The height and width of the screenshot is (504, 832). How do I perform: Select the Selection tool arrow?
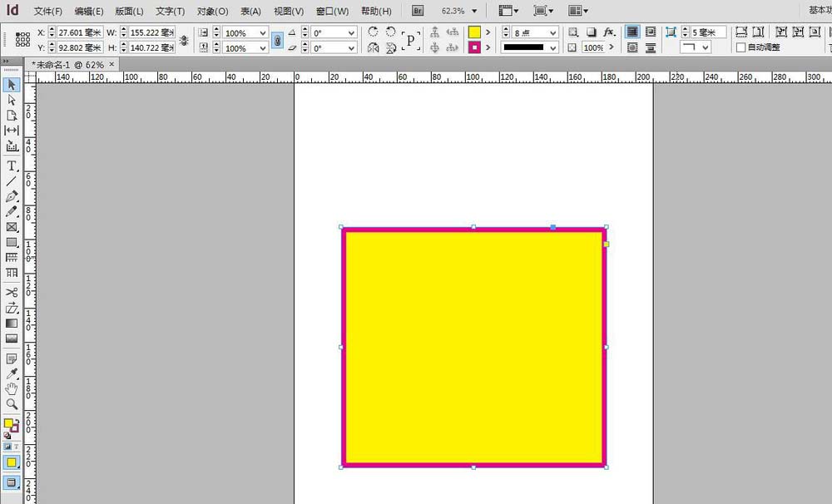[12, 85]
